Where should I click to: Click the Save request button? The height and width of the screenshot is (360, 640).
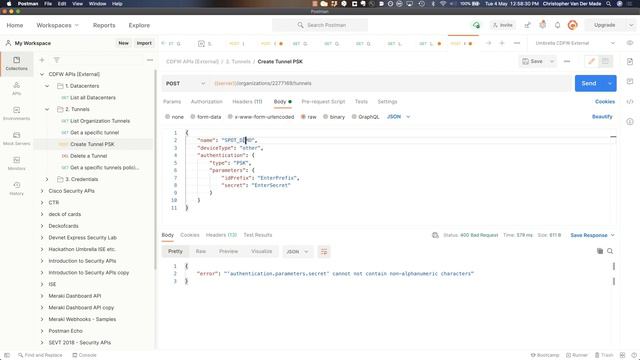pos(533,62)
